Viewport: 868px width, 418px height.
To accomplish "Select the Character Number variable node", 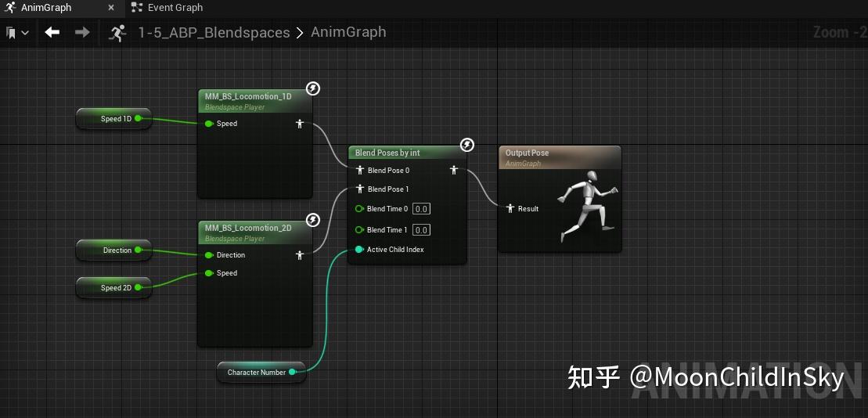I will [x=261, y=372].
